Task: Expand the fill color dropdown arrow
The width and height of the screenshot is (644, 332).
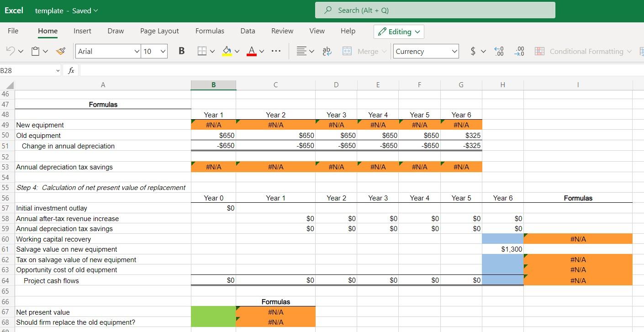Action: (237, 52)
